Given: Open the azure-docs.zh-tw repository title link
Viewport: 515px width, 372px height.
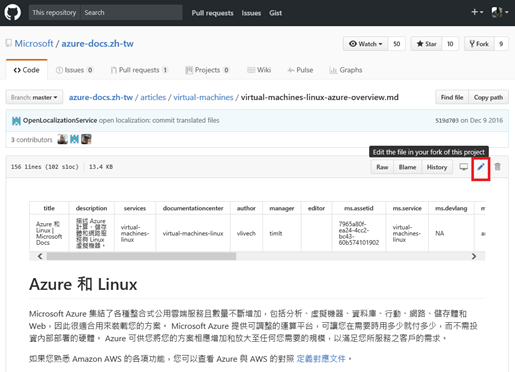Looking at the screenshot, I should [97, 43].
